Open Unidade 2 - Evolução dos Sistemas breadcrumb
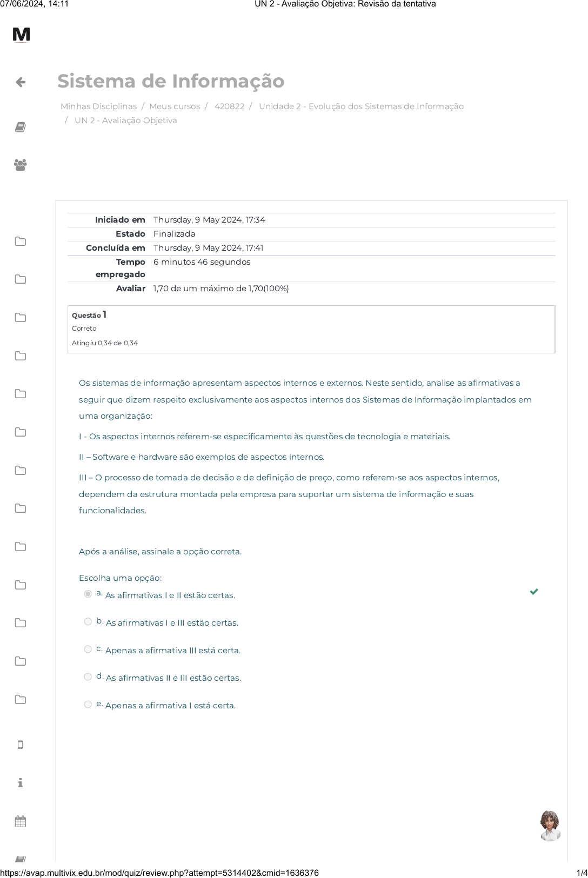The width and height of the screenshot is (588, 878). (361, 106)
